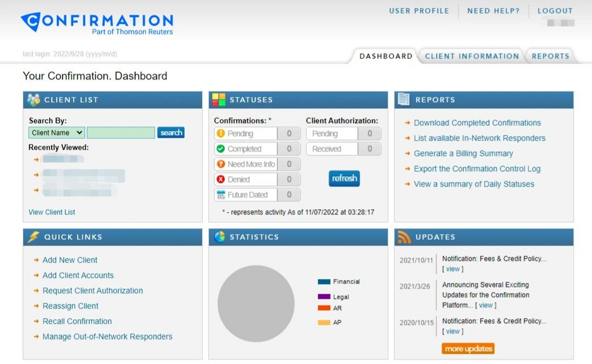592x364 pixels.
Task: View the 2020/10/15 Fees & Credit update
Action: tap(453, 332)
